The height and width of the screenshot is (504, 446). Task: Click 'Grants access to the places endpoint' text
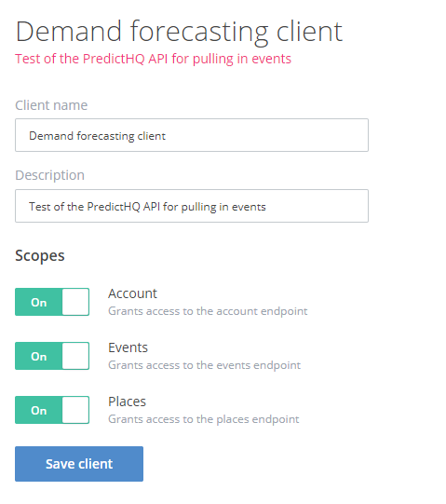(x=204, y=419)
